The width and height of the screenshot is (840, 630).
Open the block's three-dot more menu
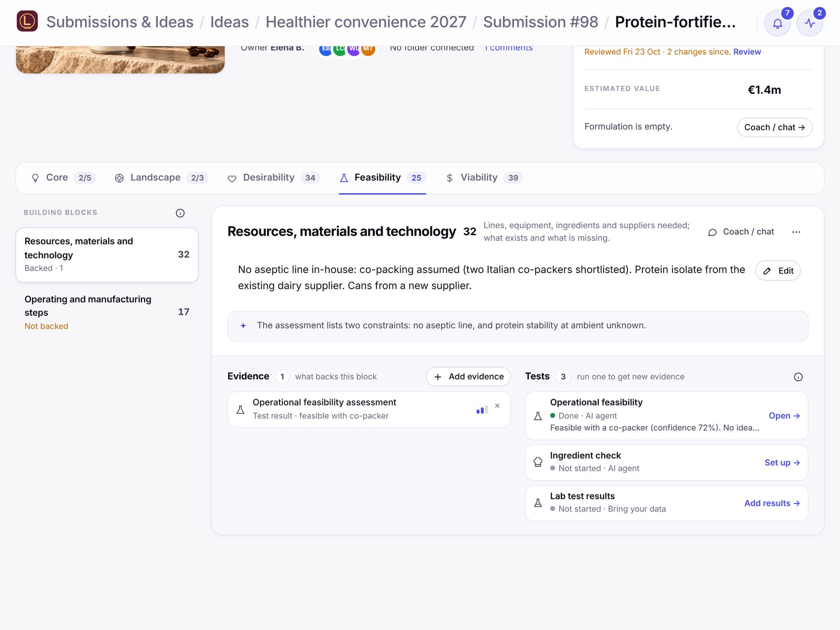(796, 232)
